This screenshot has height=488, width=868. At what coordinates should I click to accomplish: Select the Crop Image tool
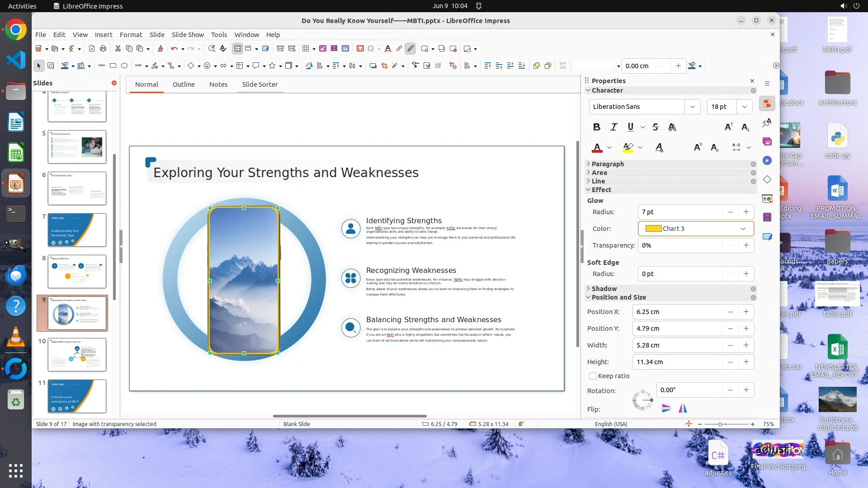click(384, 66)
